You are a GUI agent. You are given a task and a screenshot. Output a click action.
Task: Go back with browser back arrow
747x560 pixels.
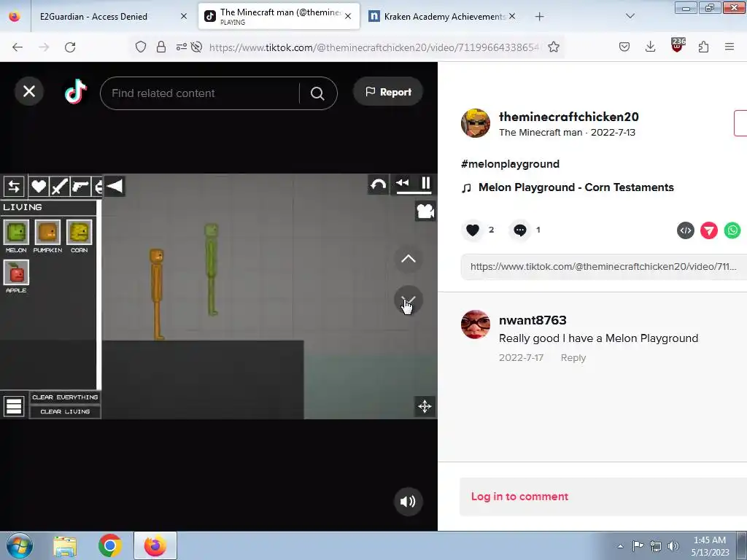click(x=18, y=47)
